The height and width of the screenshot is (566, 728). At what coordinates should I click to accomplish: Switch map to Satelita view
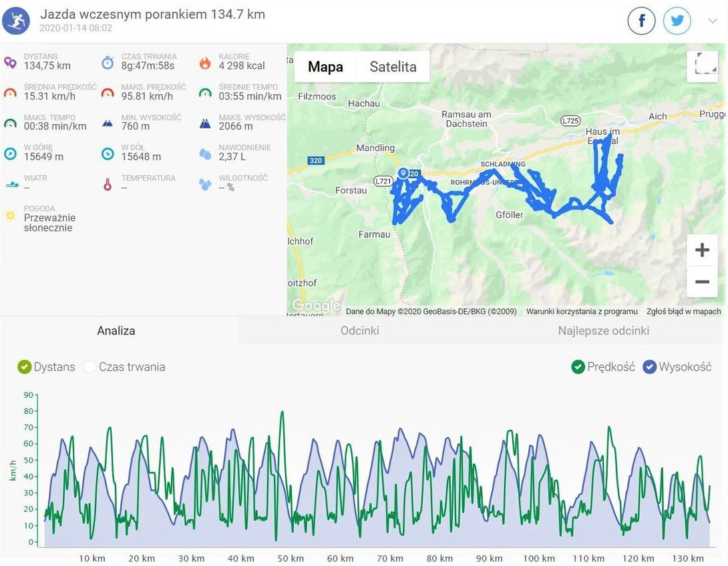coord(393,67)
